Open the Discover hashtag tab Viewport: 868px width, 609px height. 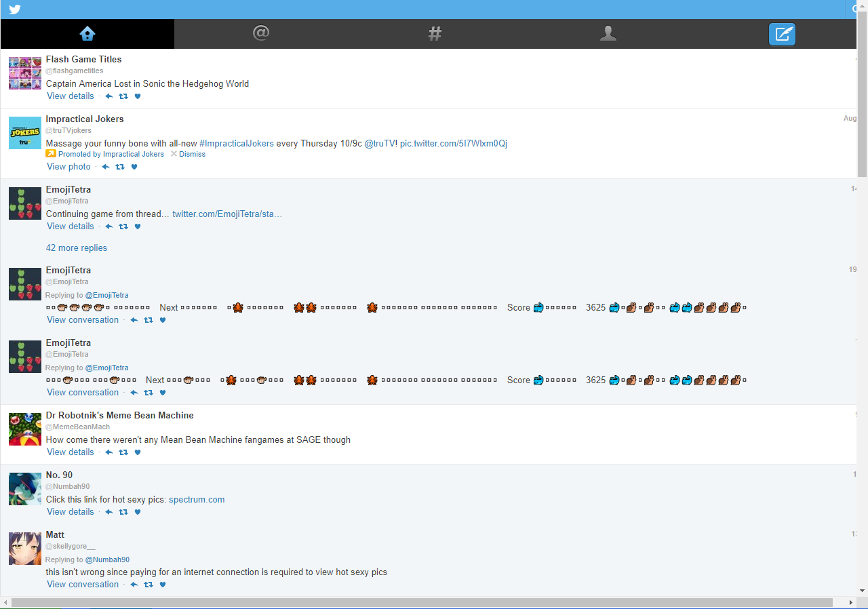(435, 33)
